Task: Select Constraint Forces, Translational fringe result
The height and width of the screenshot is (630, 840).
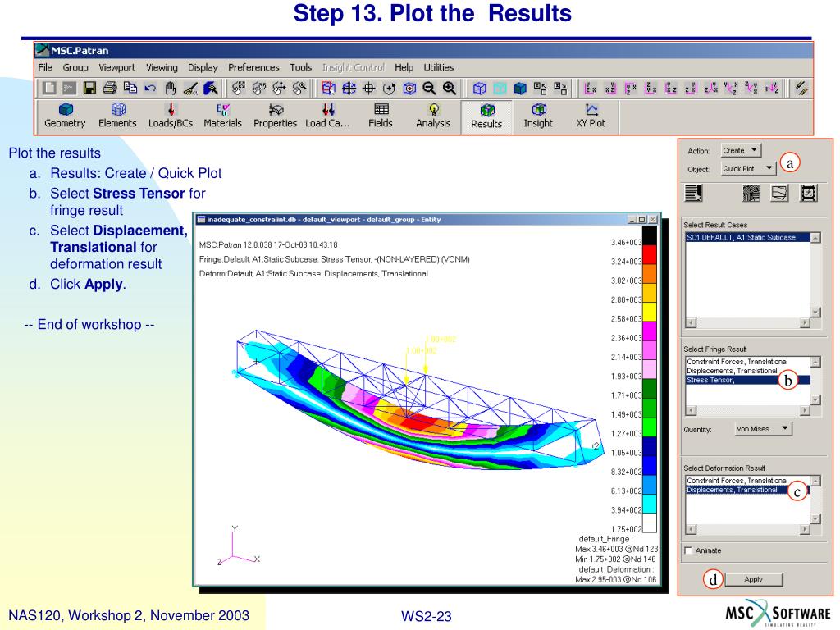Action: click(747, 362)
